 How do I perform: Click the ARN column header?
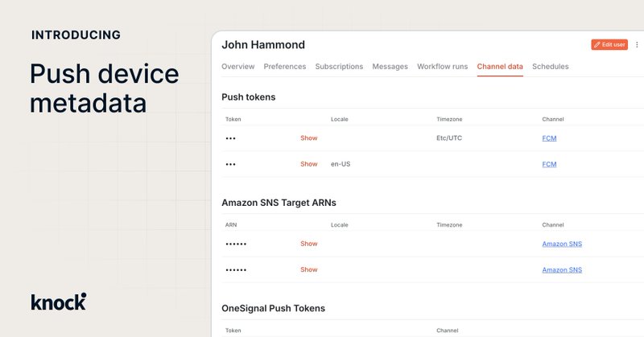click(x=231, y=224)
